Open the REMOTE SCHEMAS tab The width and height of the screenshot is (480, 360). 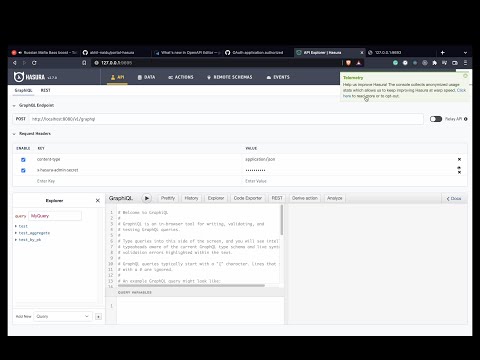[x=230, y=77]
